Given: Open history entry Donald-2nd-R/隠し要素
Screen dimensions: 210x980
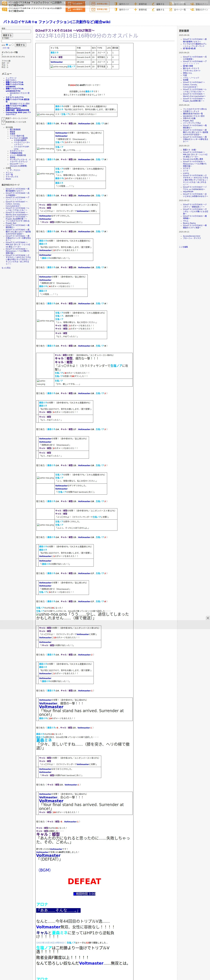Looking at the screenshot, I should [x=193, y=159].
